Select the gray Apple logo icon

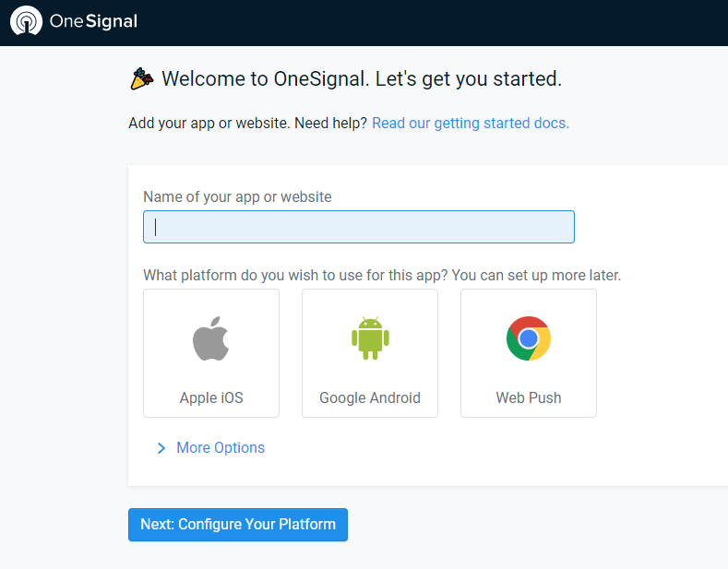pos(210,338)
